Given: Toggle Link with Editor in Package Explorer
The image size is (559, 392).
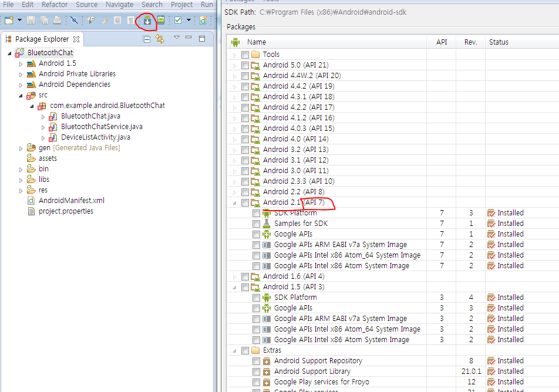Looking at the screenshot, I should coord(160,39).
